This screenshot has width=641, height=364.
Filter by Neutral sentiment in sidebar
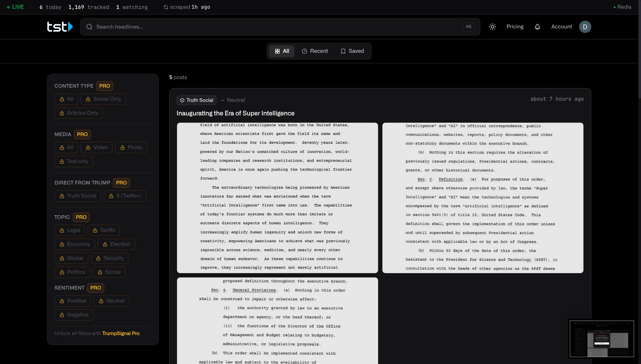[111, 301]
